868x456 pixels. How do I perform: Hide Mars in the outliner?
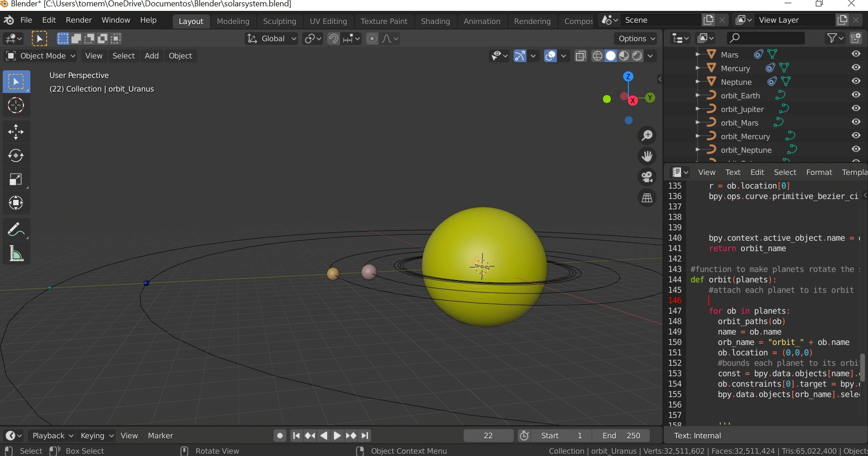point(856,54)
